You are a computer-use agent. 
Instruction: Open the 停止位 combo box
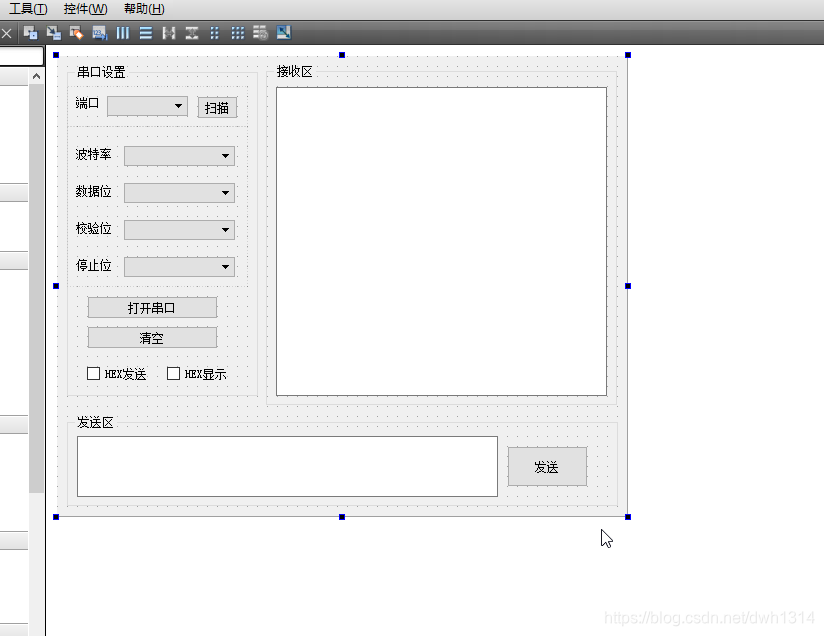point(179,266)
